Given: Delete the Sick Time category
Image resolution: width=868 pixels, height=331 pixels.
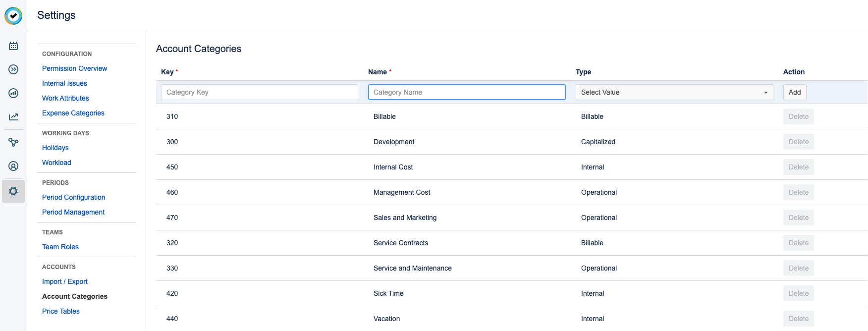Looking at the screenshot, I should (798, 293).
